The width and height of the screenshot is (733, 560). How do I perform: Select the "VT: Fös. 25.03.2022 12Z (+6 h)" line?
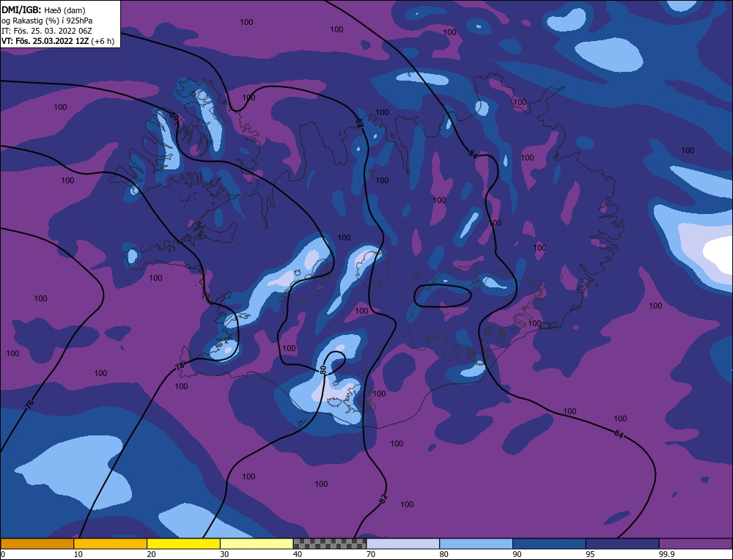[x=58, y=41]
